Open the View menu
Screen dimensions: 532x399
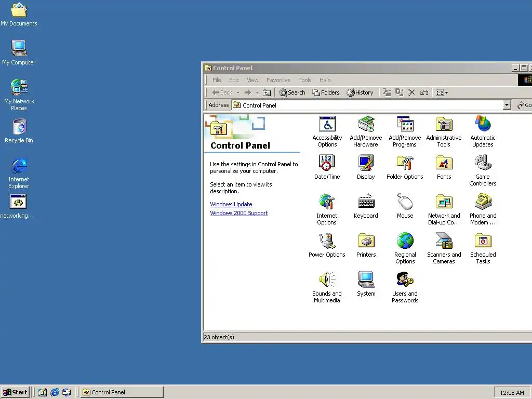point(252,80)
